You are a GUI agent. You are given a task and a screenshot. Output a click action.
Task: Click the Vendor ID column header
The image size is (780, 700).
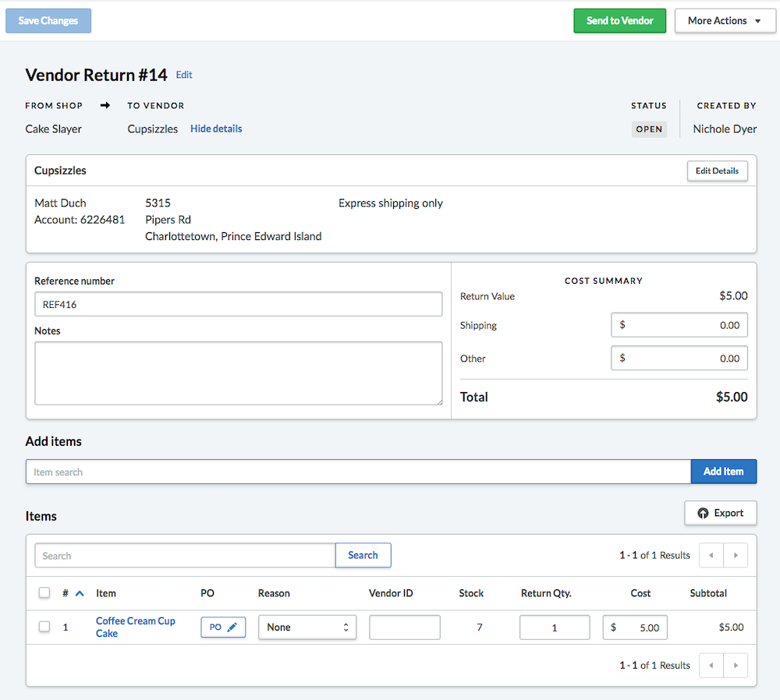click(x=391, y=593)
